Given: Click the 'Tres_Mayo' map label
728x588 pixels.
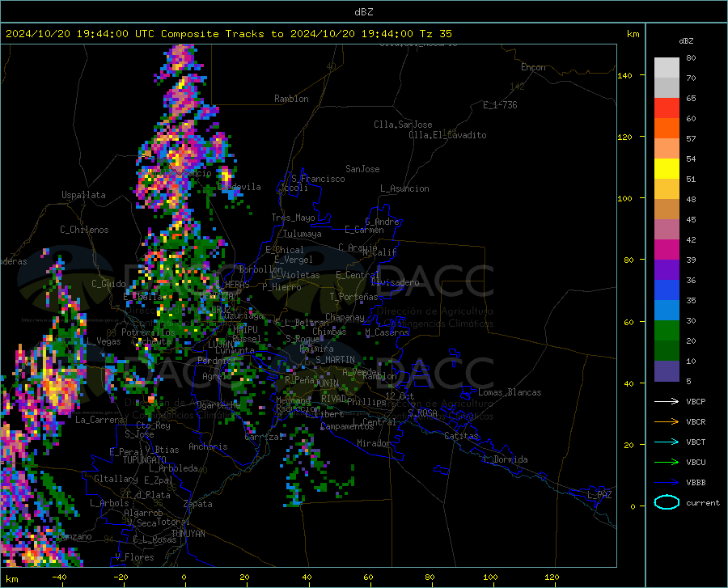Looking at the screenshot, I should [x=293, y=218].
